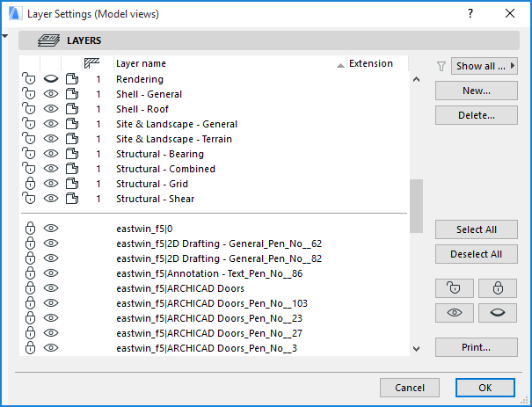Screen dimensions: 532x407
Task: Click the layer list scrollbar down arrow
Action: 416,349
